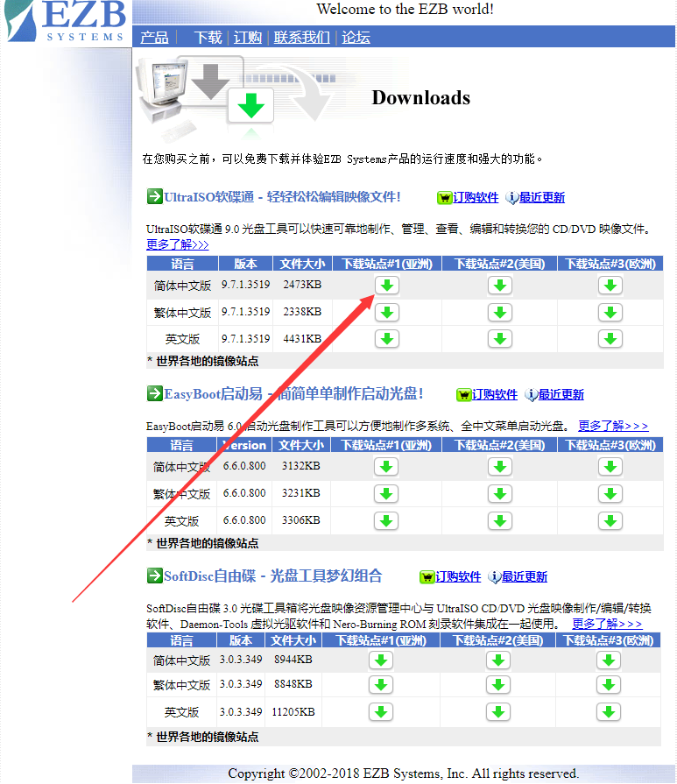Click the EZB Systems logo

[67, 23]
